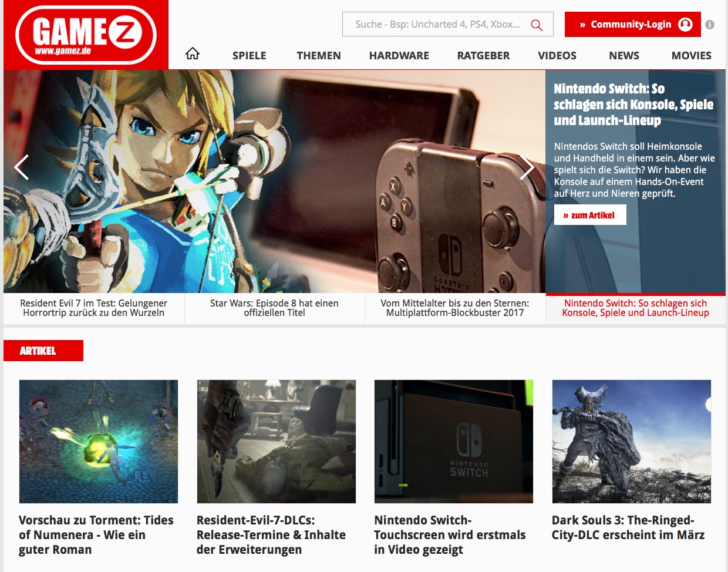Select the Vom Mittelalter bis zu den Sternen tab
Viewport: 728px width, 572px height.
455,308
